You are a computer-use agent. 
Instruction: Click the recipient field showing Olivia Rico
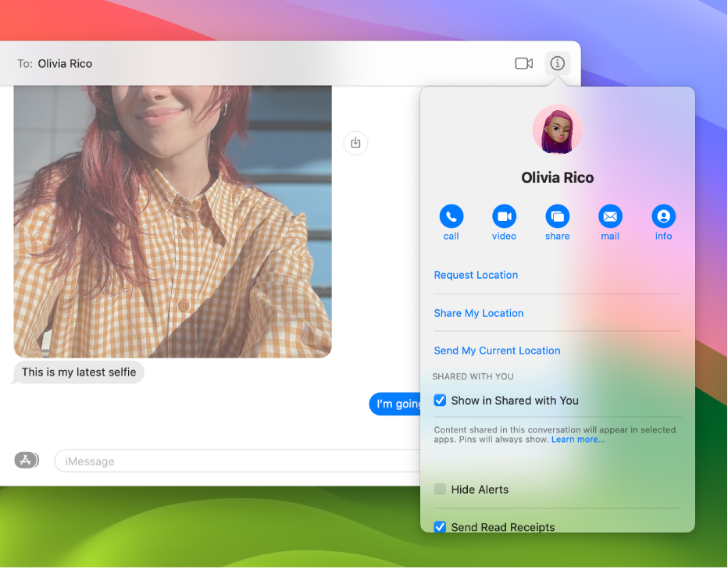65,63
